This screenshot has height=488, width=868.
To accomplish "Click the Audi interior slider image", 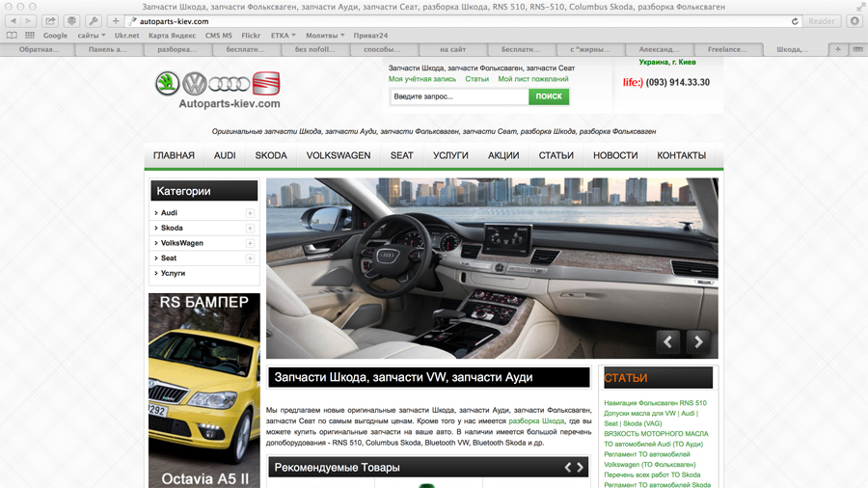I will (492, 268).
